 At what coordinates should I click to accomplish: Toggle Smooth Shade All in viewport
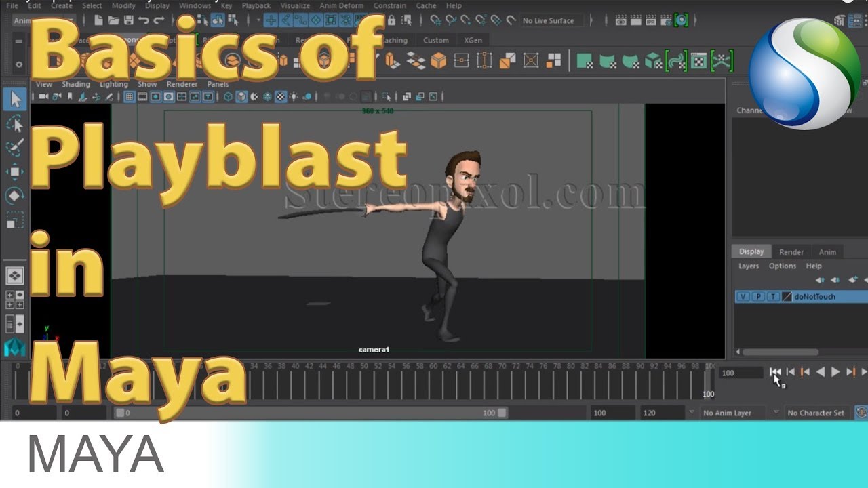[241, 97]
